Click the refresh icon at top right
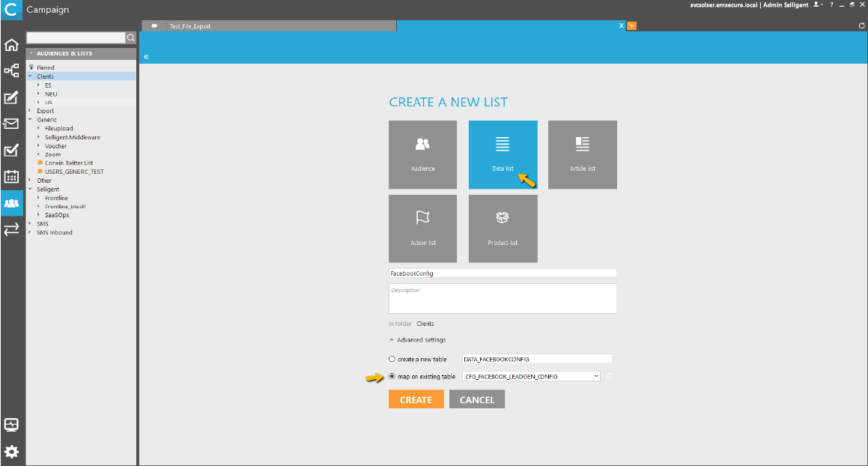Screen dimensions: 868x466 861,25
